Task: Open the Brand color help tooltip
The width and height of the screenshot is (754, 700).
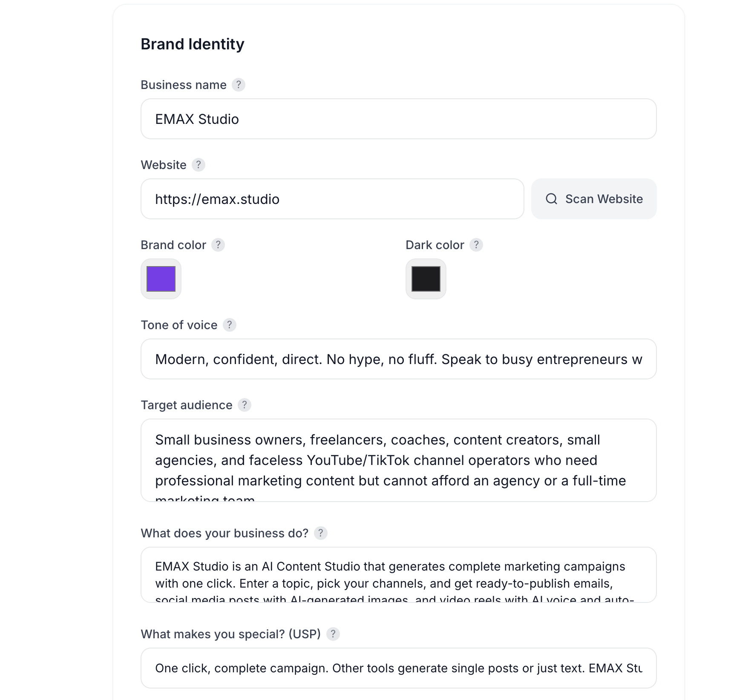Action: 218,245
